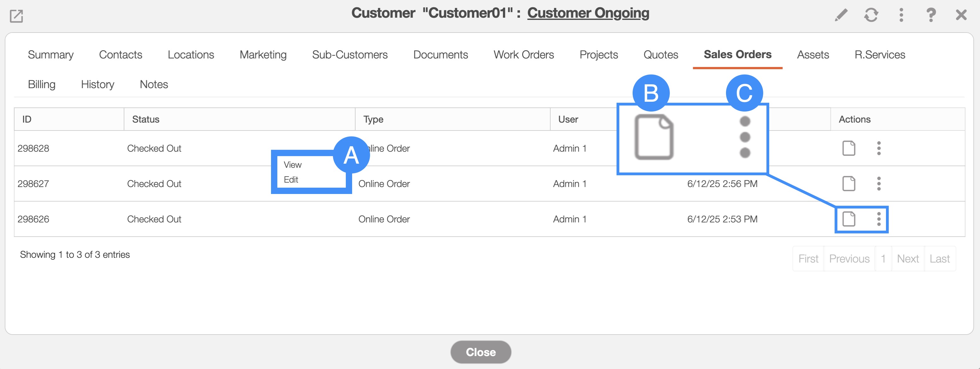Image resolution: width=980 pixels, height=369 pixels.
Task: Open document icon for order 298627
Action: pyautogui.click(x=848, y=184)
